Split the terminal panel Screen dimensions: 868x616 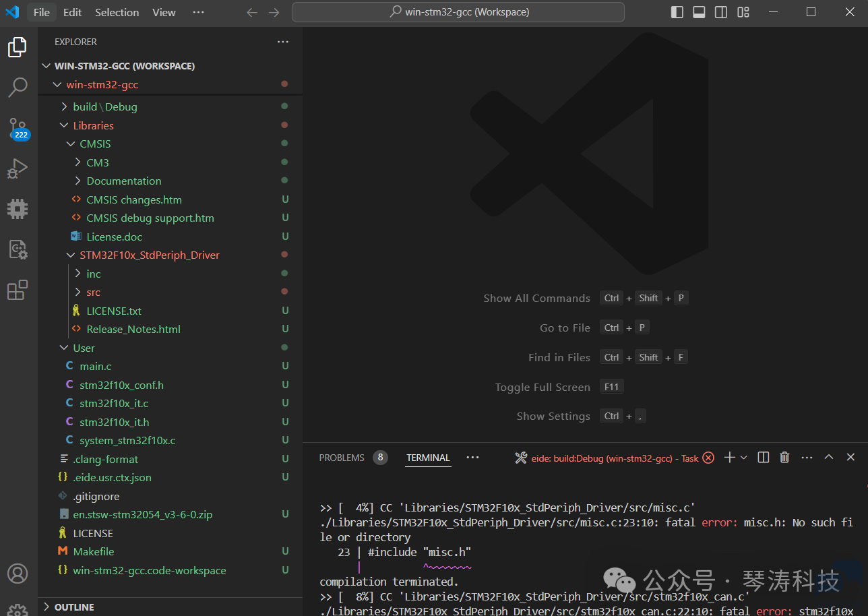click(x=763, y=458)
